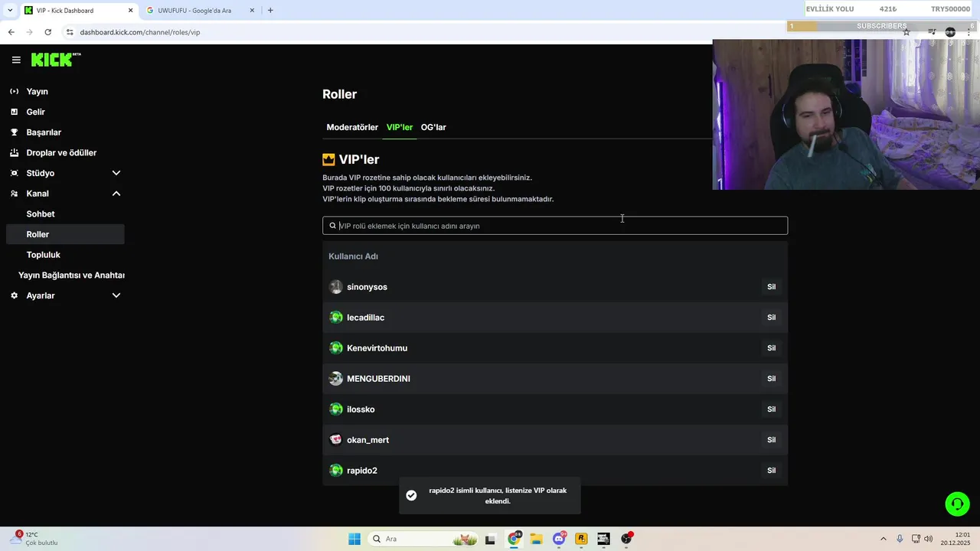Click the search magnifier icon in VIP field

coord(332,226)
